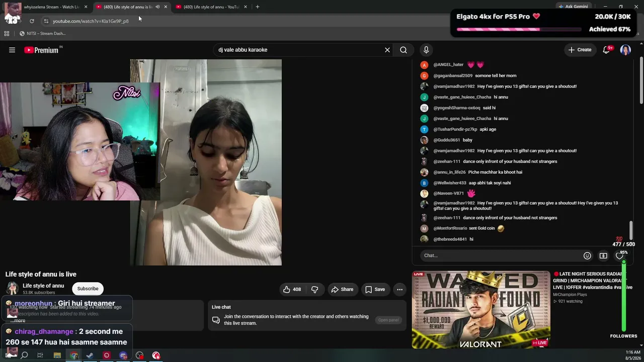The width and height of the screenshot is (644, 362).
Task: Close the third Life style of annu tab
Action: coord(246,7)
